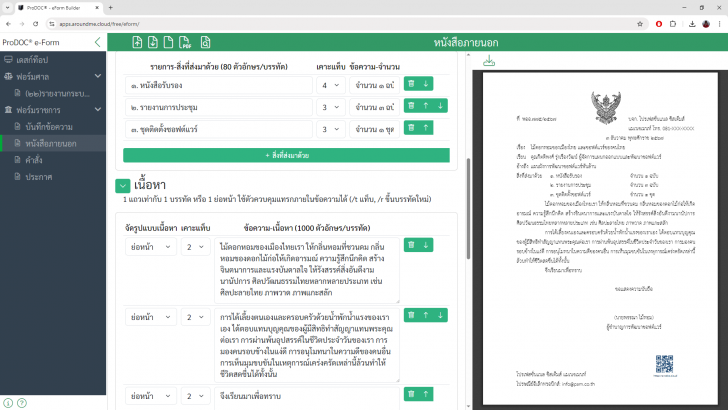Click quantity field of รายงานการประชุม row
Screen dimensions: 728x410
click(374, 107)
